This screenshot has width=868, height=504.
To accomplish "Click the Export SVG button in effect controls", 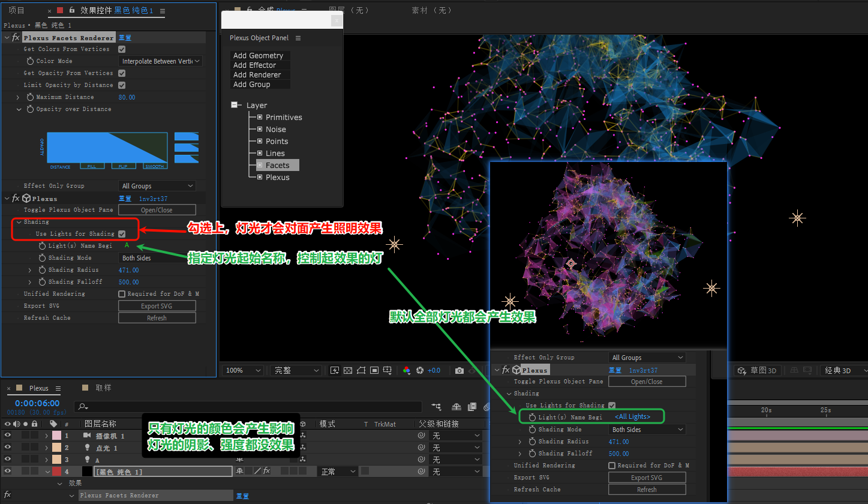I will point(157,306).
